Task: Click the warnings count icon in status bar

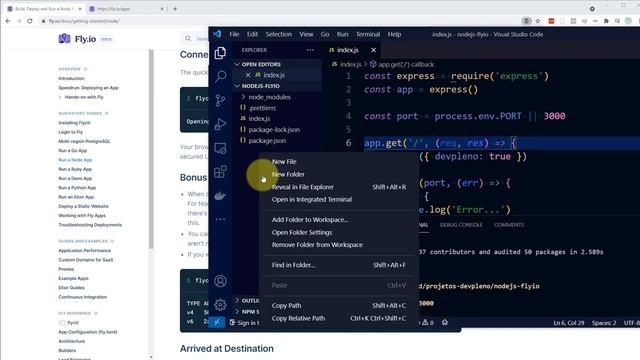Action: [428, 322]
